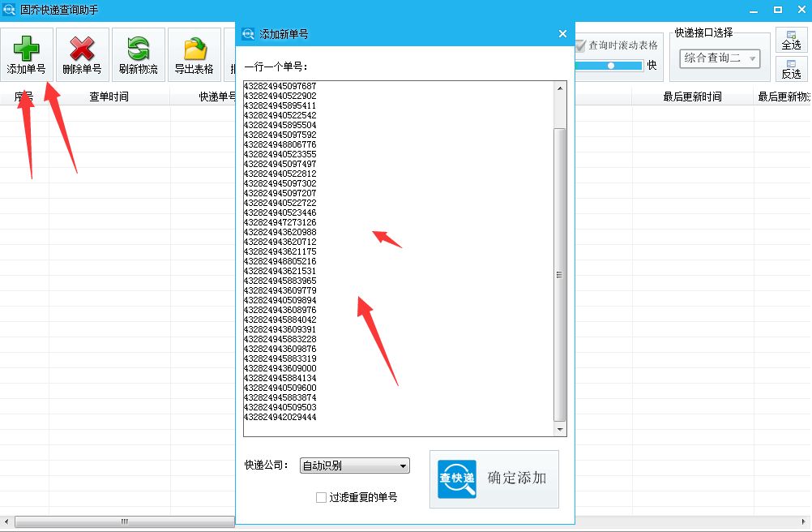Click the 序号 column header
Image resolution: width=812 pixels, height=532 pixels.
pos(24,97)
